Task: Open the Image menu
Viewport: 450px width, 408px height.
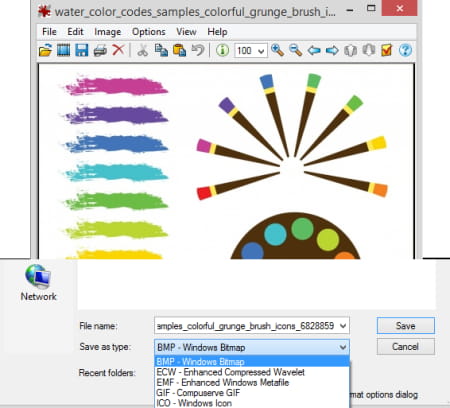Action: coord(107,32)
